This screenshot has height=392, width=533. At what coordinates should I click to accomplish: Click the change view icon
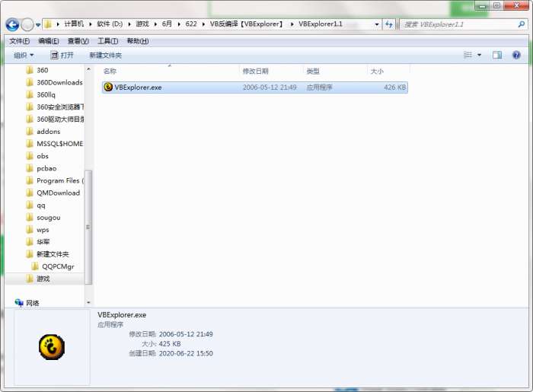(x=468, y=55)
